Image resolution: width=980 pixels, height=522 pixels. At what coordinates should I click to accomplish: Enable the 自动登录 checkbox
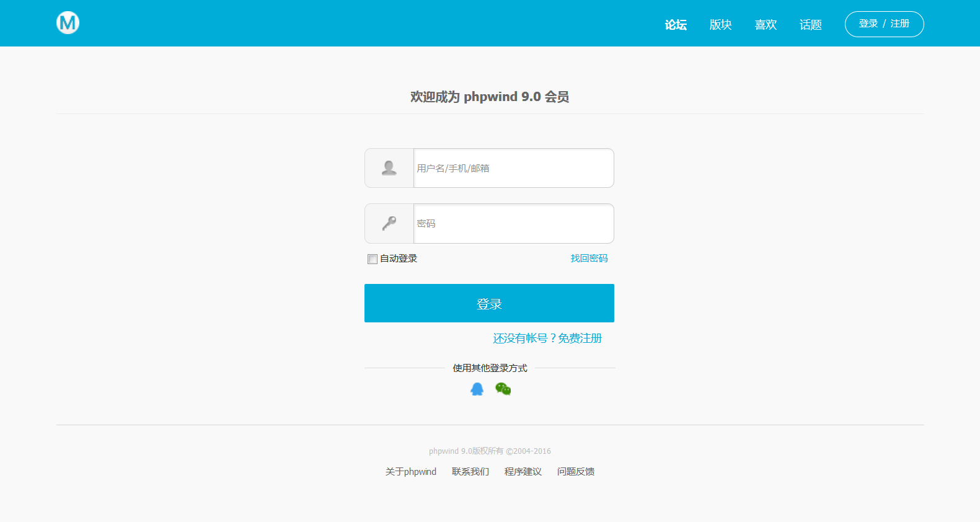click(373, 259)
